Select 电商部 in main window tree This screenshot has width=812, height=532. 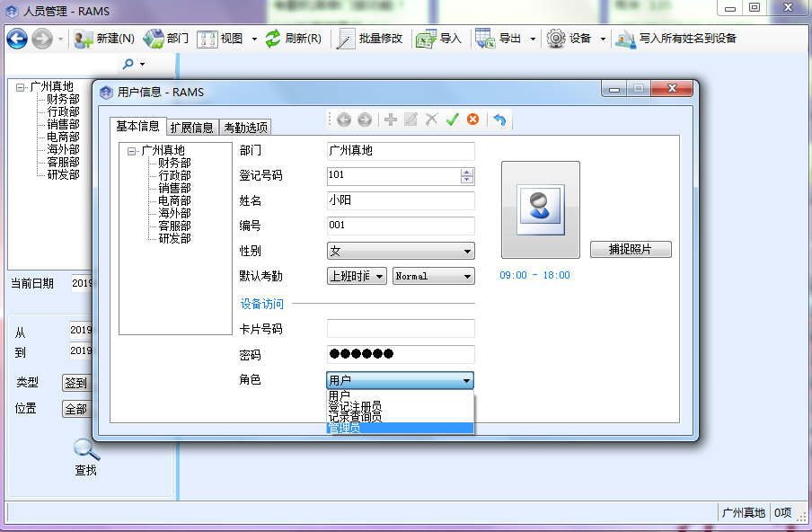[63, 137]
